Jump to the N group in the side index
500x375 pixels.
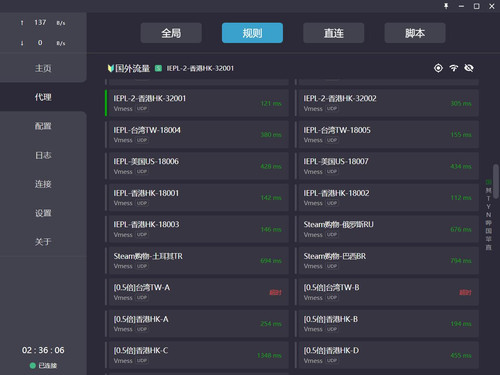[x=488, y=215]
